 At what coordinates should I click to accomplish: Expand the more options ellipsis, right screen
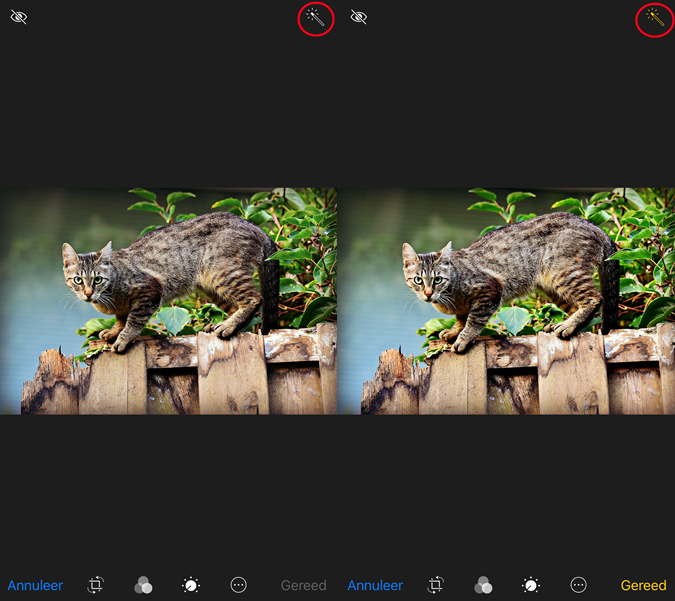pos(578,585)
